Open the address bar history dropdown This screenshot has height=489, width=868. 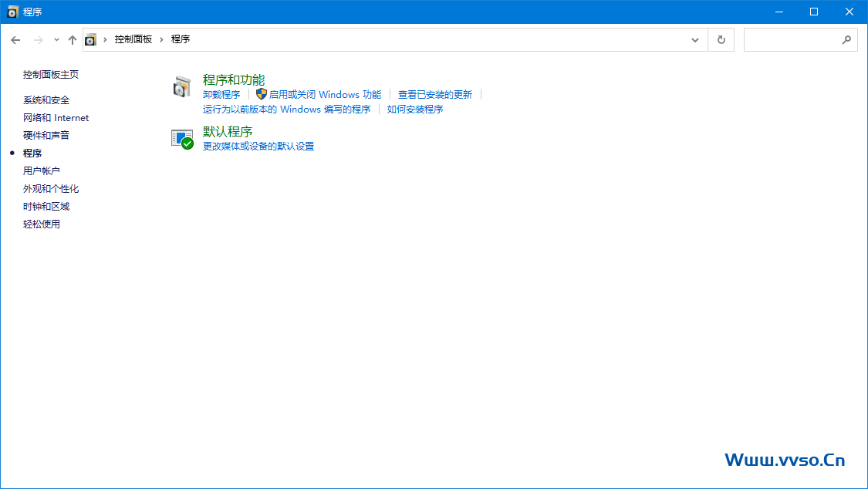tap(694, 39)
